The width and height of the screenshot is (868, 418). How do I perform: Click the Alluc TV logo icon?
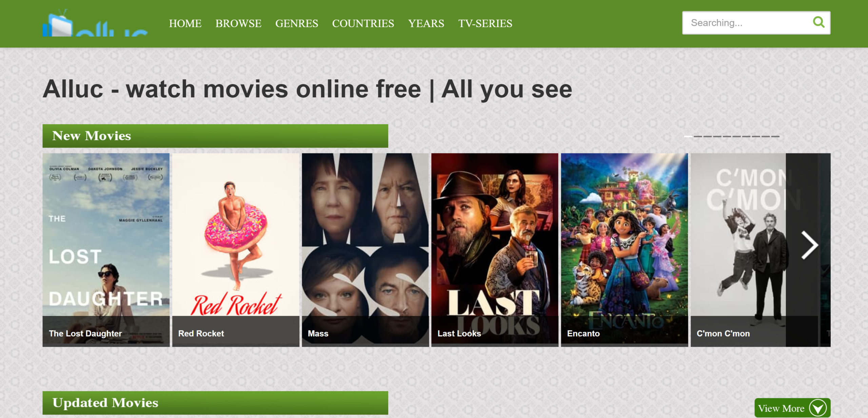(95, 23)
